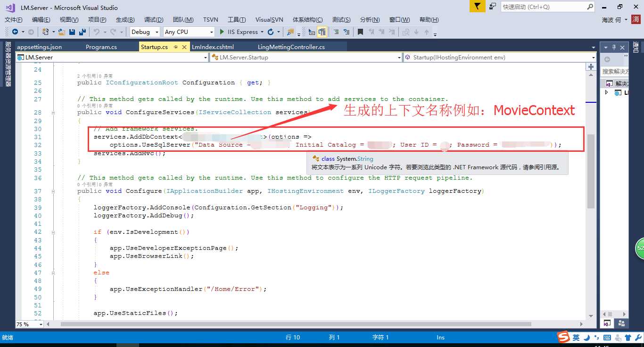Click Team Explorer tab icon at bottom
644x347 pixels.
(621, 323)
